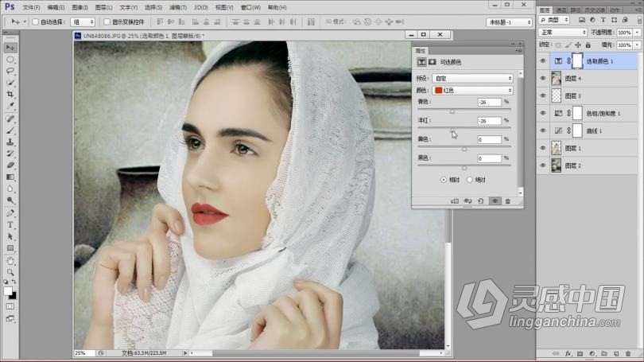Screen dimensions: 644x362
Task: Open the Properties panel flyout menu
Action: 518,51
